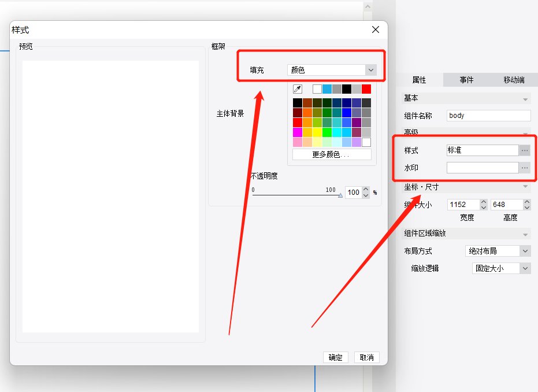This screenshot has height=392, width=538.
Task: Click the opacity value field showing 100
Action: 354,192
